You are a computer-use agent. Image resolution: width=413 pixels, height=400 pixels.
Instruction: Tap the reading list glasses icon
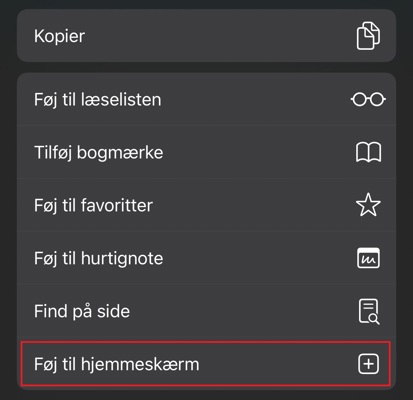click(368, 99)
